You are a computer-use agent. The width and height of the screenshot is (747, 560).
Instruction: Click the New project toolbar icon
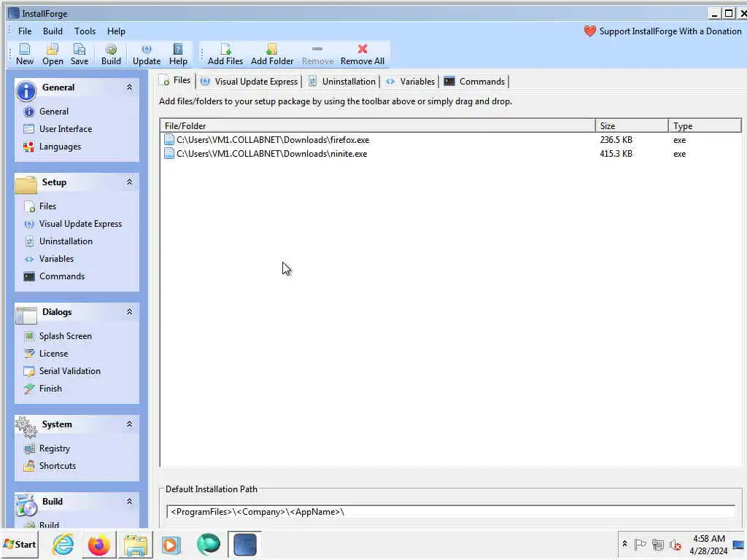(24, 54)
